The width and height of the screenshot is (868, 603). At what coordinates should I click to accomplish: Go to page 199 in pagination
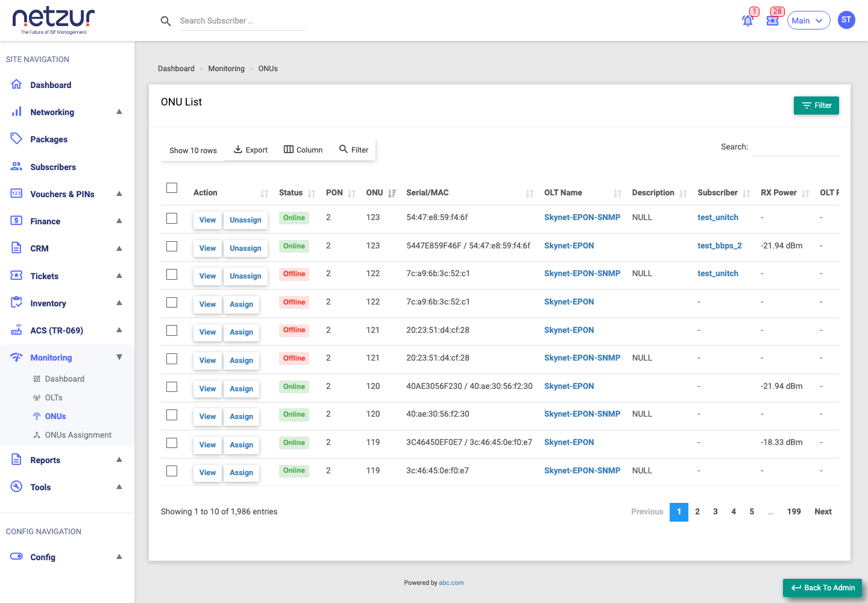tap(794, 511)
